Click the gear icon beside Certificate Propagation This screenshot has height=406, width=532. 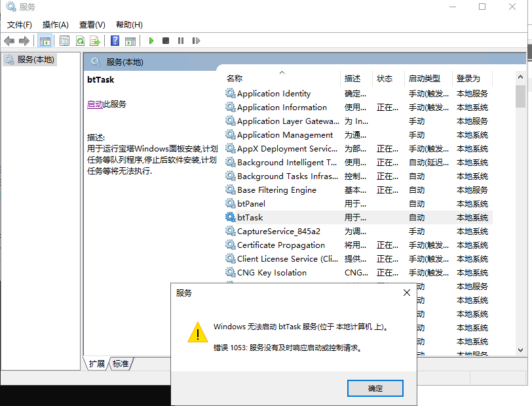(x=231, y=245)
